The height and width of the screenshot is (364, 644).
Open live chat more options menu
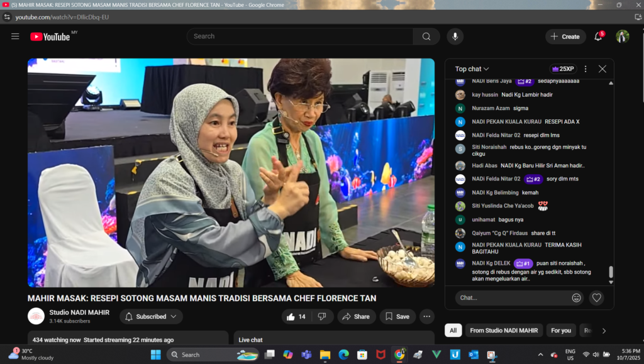(x=586, y=69)
